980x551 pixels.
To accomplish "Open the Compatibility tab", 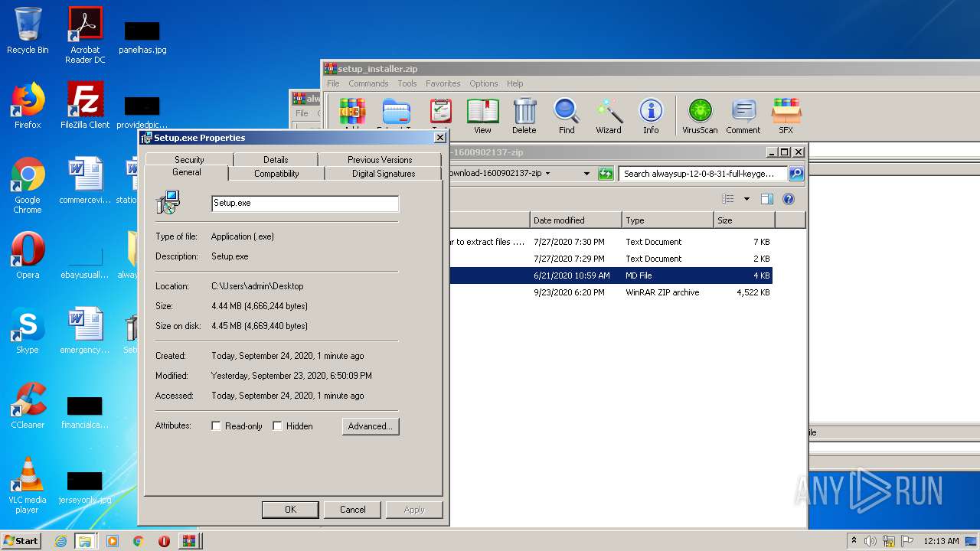I will tap(276, 174).
